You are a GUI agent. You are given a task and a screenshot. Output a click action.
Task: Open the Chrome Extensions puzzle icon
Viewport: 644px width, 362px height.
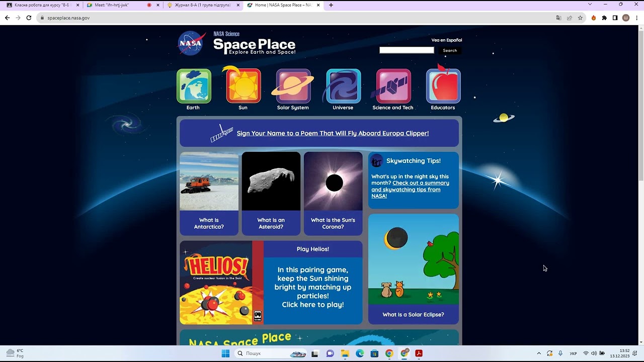coord(604,18)
